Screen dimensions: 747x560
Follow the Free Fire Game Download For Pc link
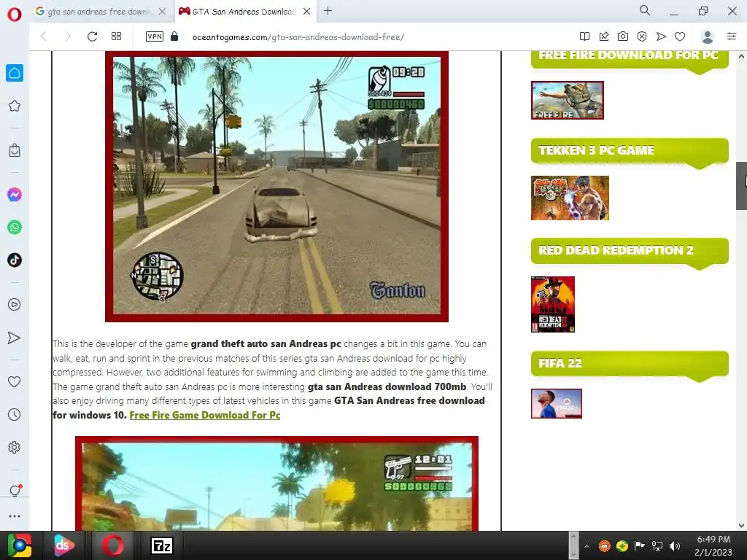205,415
